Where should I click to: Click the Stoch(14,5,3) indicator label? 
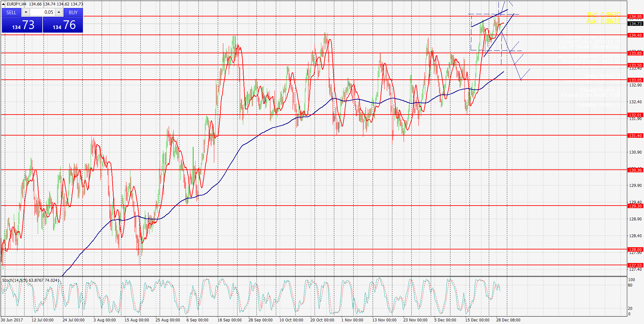click(15, 280)
